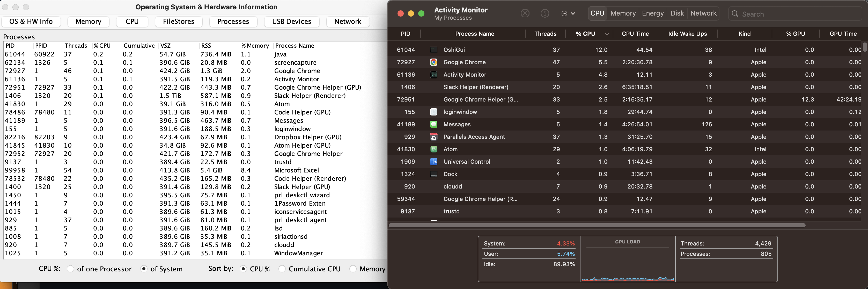Click the Universal Control process icon

pos(433,162)
